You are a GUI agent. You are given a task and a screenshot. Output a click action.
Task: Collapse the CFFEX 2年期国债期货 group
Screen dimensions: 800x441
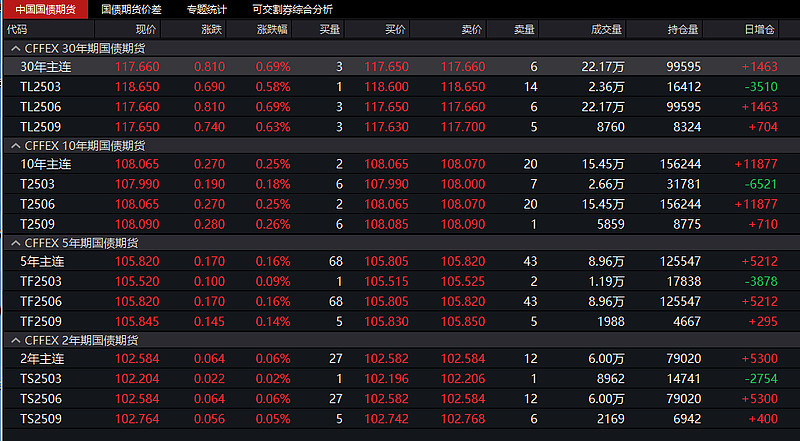[x=16, y=340]
